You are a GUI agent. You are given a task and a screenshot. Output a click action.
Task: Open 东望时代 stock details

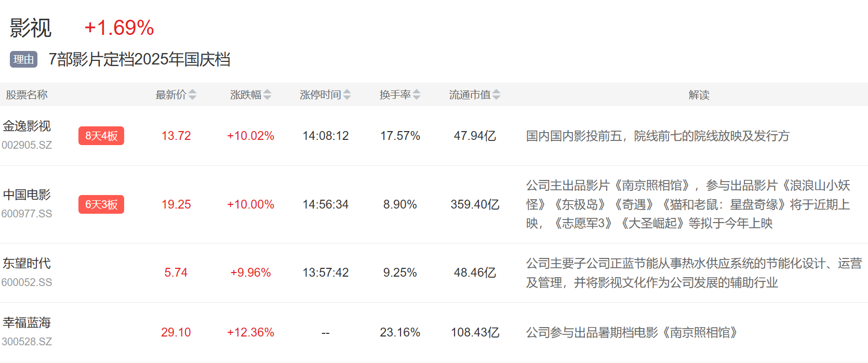click(x=27, y=264)
